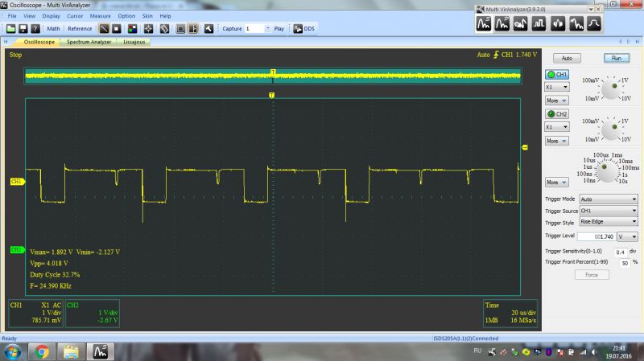The width and height of the screenshot is (644, 361).
Task: Open the Cursor menu
Action: (75, 16)
